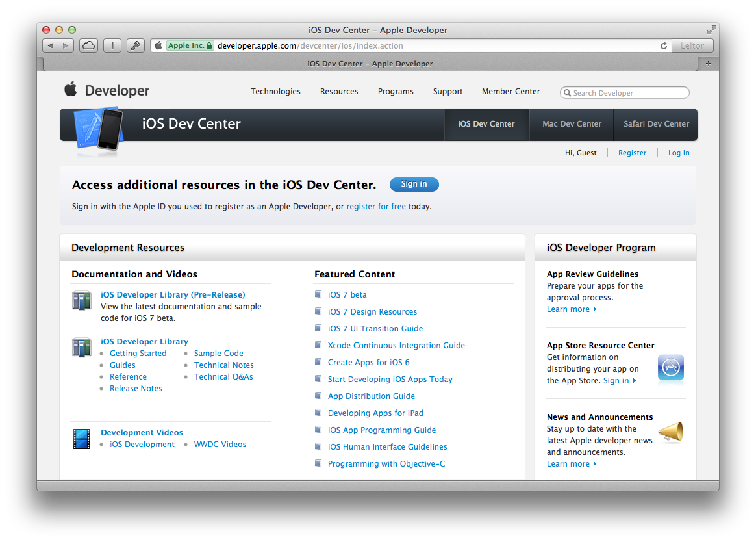Image resolution: width=756 pixels, height=542 pixels.
Task: Open the Release Notes link
Action: (136, 389)
